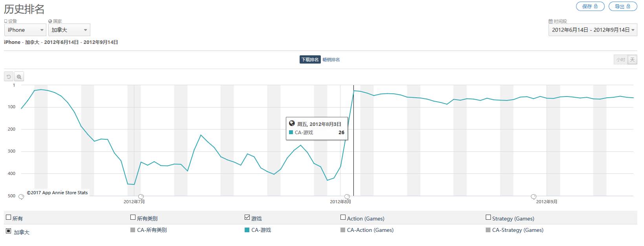
Task: Click the chart zoom magnifier icon
Action: tap(19, 77)
